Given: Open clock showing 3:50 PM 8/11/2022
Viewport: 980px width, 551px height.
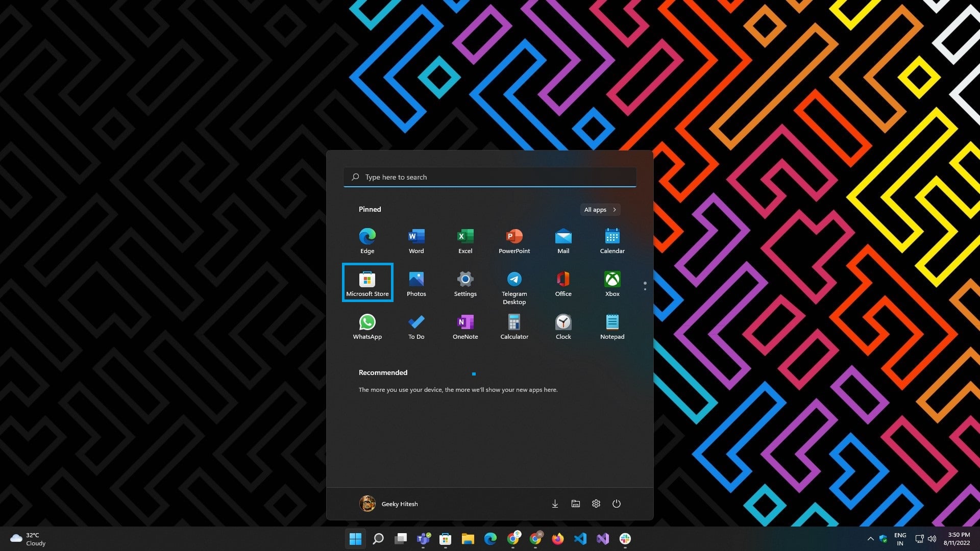Looking at the screenshot, I should coord(957,539).
